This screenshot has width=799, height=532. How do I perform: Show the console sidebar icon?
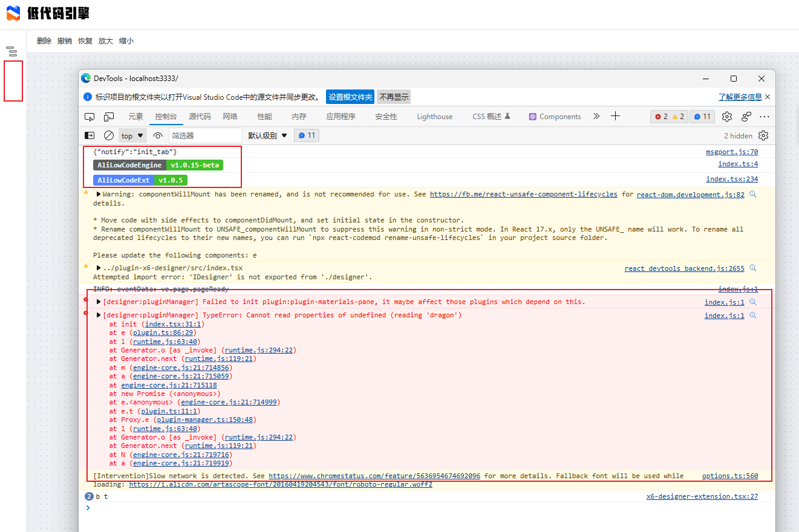[90, 135]
